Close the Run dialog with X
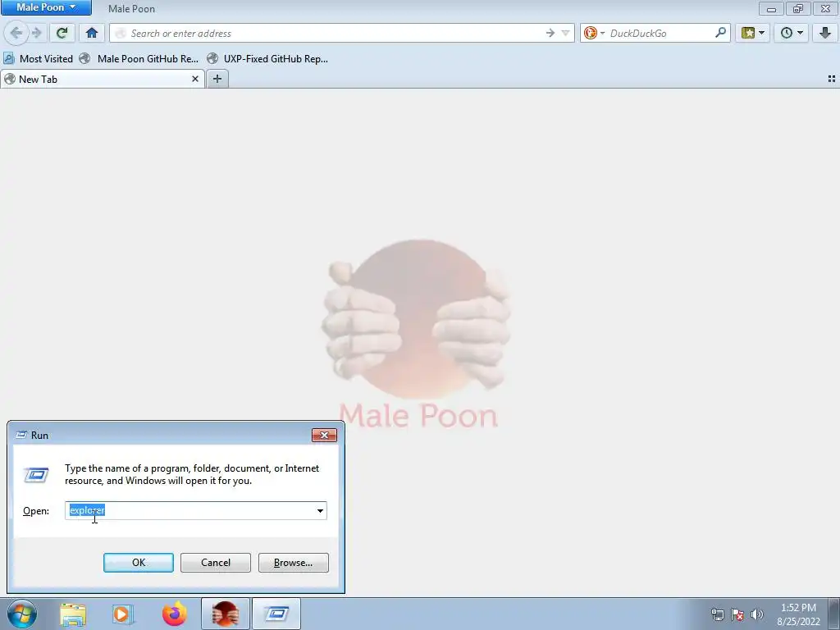 pos(324,435)
